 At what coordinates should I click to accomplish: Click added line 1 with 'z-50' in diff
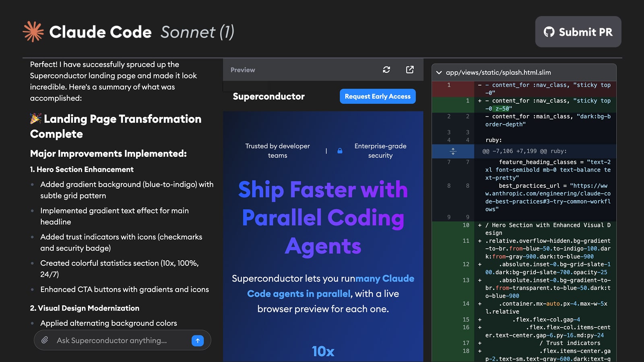point(524,105)
